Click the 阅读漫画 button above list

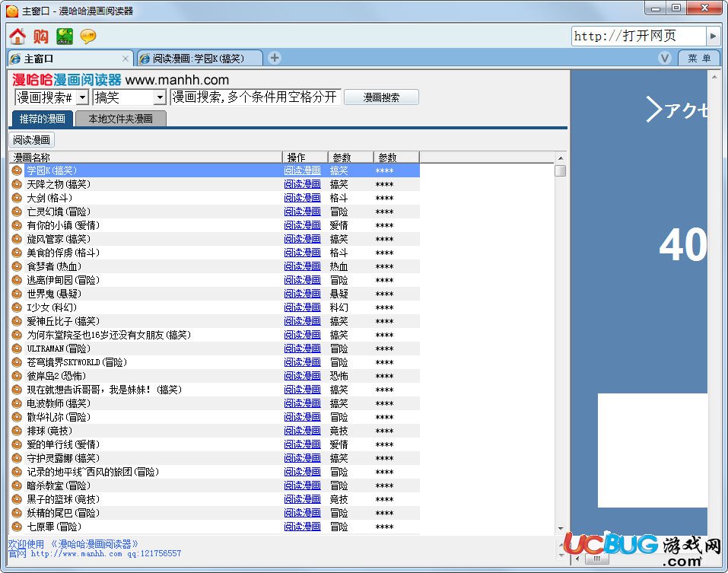(x=32, y=140)
